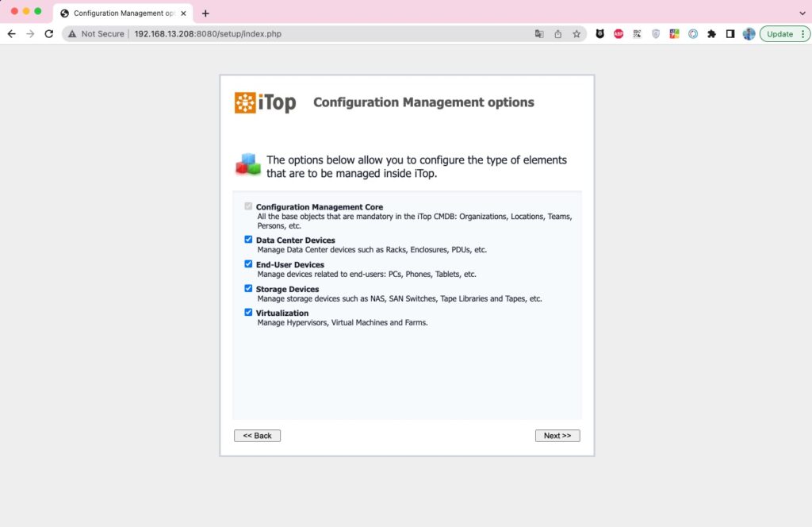Viewport: 812px width, 527px height.
Task: Uncheck the Virtualization checkbox
Action: [248, 313]
